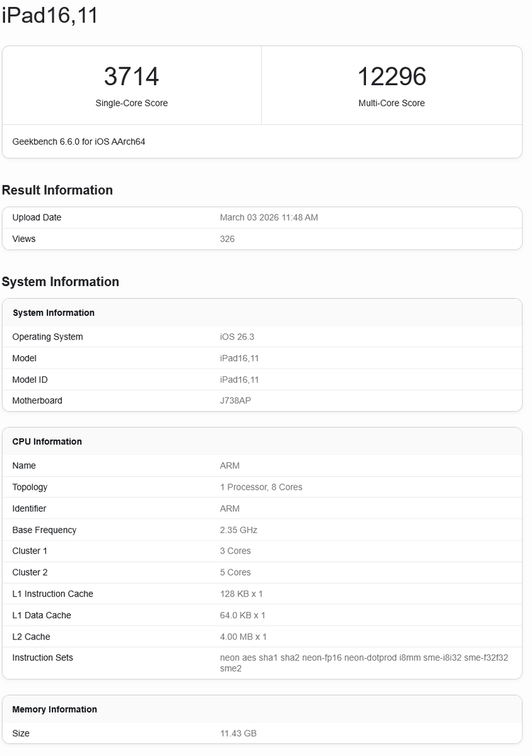Click the System Information section heading

click(60, 282)
